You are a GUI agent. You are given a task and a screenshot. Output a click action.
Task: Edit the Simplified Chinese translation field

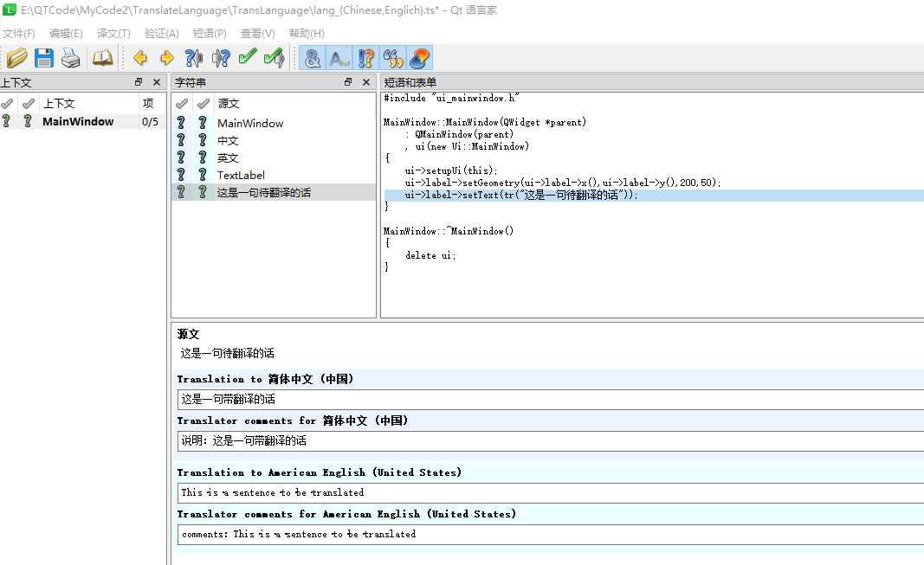(x=551, y=399)
